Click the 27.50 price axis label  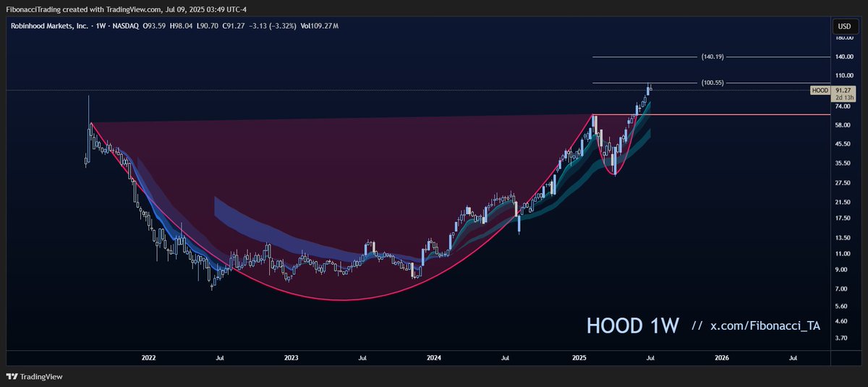point(843,183)
